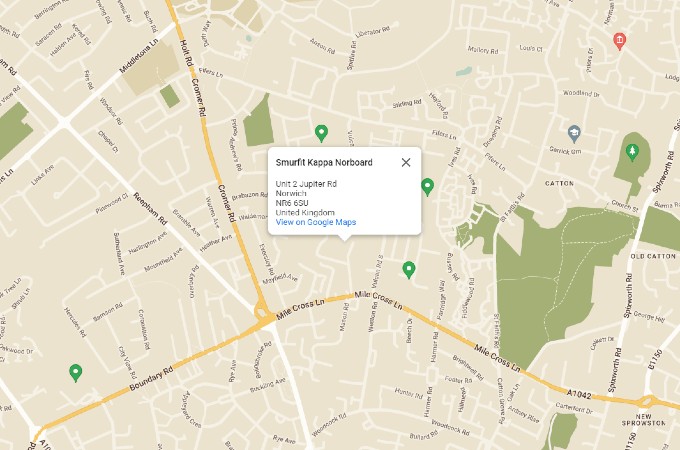Image resolution: width=680 pixels, height=450 pixels.
Task: Click the green pin near City View Rd
Action: tap(75, 373)
